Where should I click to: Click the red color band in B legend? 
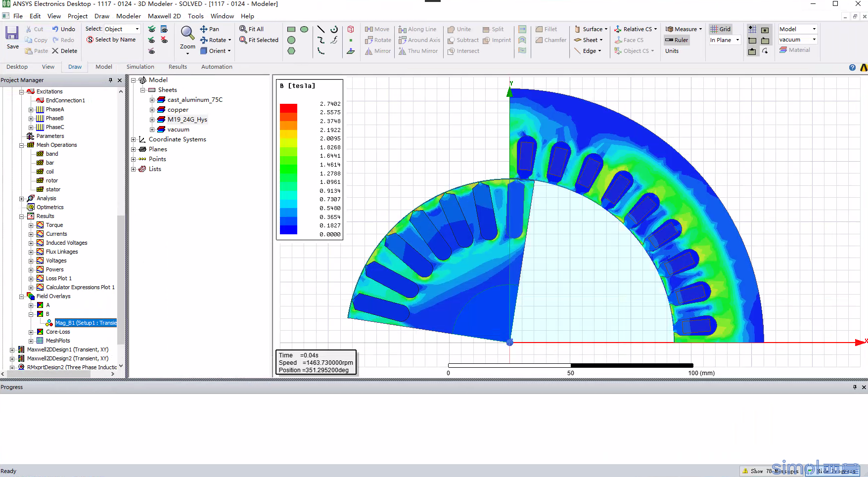point(288,108)
